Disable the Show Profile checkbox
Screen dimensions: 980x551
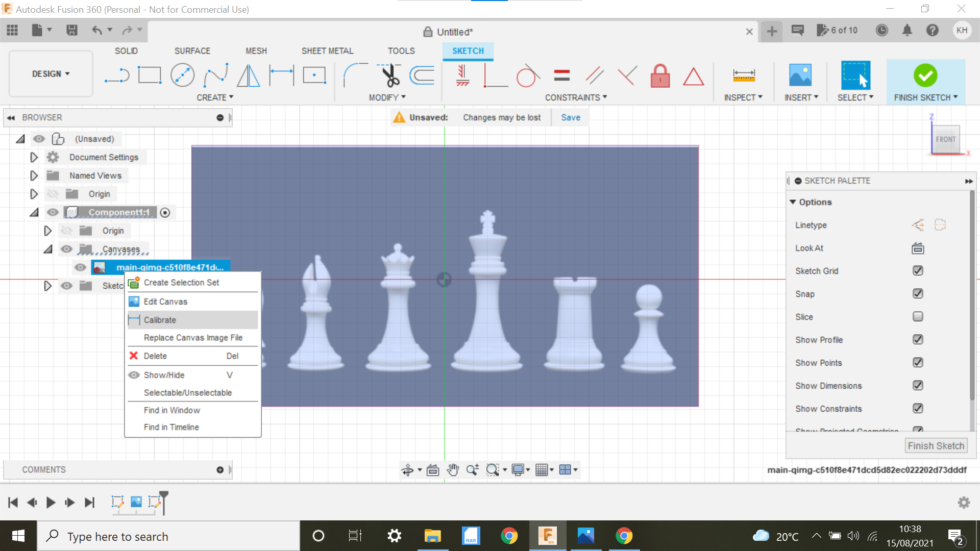(918, 339)
